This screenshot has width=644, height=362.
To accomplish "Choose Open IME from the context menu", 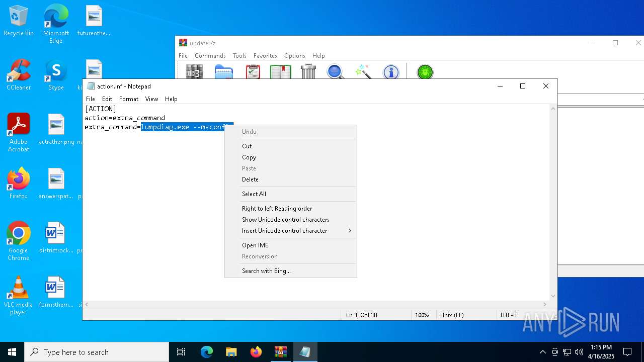I will pyautogui.click(x=291, y=245).
